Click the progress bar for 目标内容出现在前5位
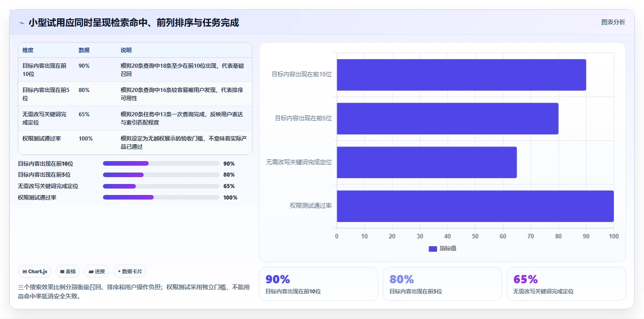Viewport: 644px width, 319px height. (161, 175)
